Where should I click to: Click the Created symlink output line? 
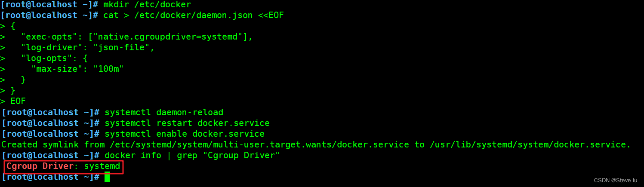[x=316, y=144]
